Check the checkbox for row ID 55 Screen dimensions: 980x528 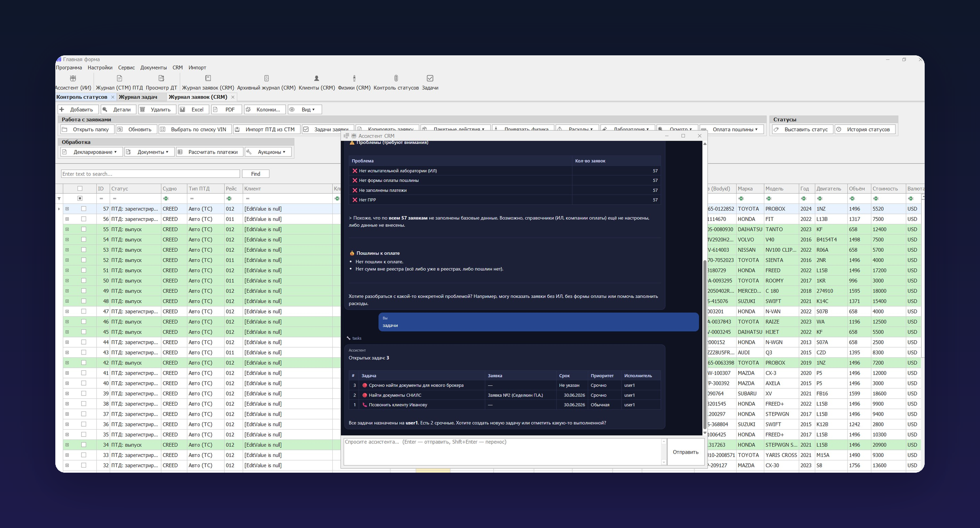83,229
